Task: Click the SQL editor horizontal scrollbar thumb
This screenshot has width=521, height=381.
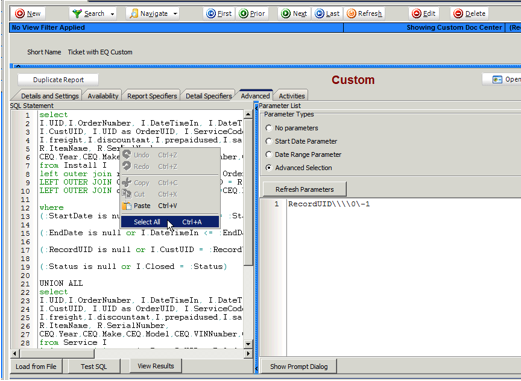Action: tap(57, 353)
